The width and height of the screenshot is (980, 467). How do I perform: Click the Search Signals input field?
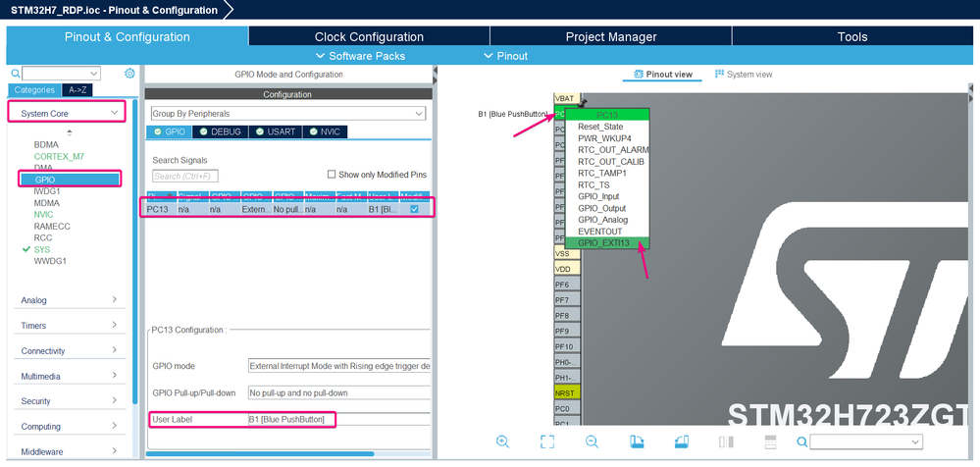click(185, 177)
